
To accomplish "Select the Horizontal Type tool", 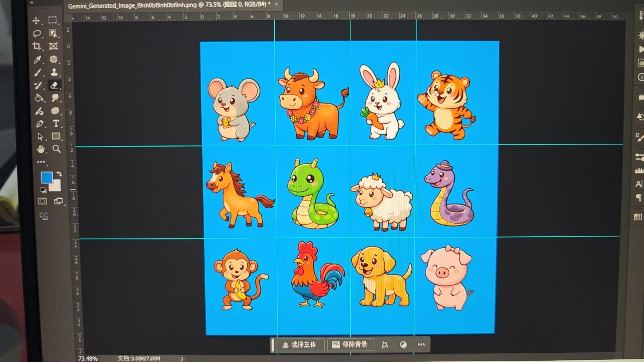I will 56,123.
